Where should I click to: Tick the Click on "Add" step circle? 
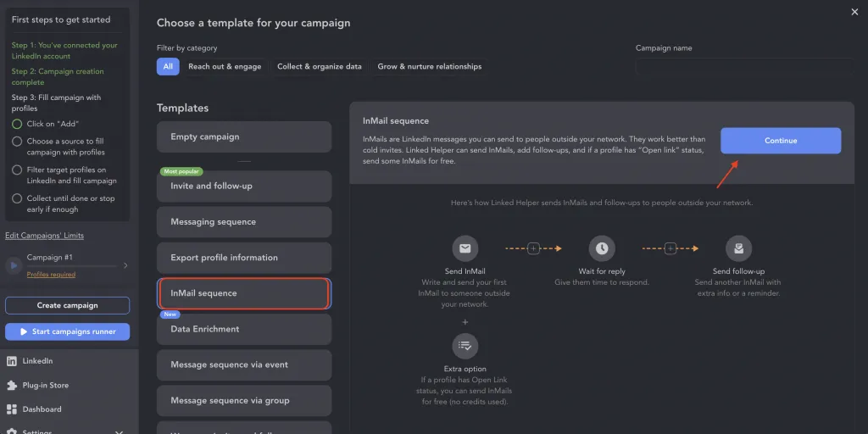coord(17,124)
